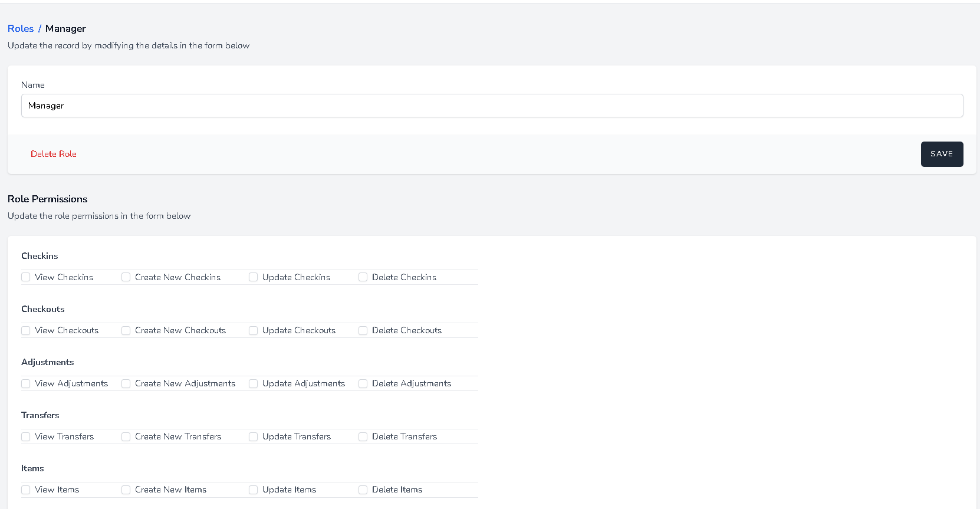The height and width of the screenshot is (509, 980).
Task: Tick the Delete Checkouts checkbox
Action: (363, 330)
